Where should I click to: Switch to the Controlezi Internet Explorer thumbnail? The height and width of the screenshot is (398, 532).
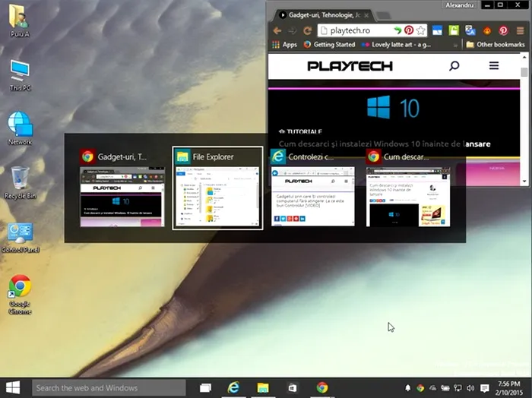(x=312, y=188)
